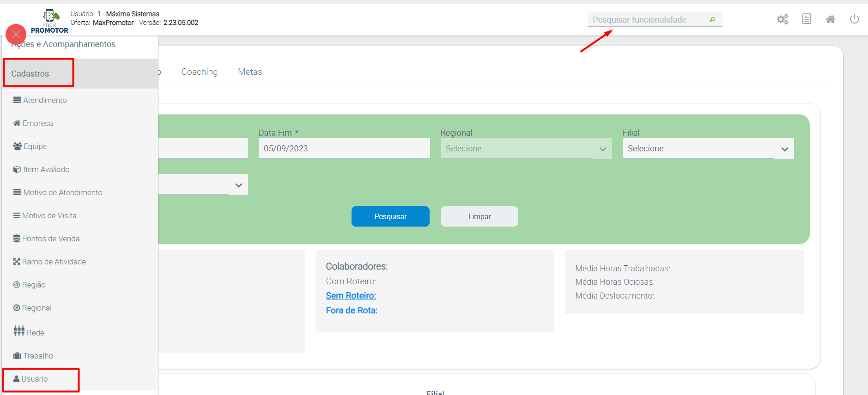Screen dimensions: 868x395
Task: Click the Equipe group icon
Action: tap(18, 146)
